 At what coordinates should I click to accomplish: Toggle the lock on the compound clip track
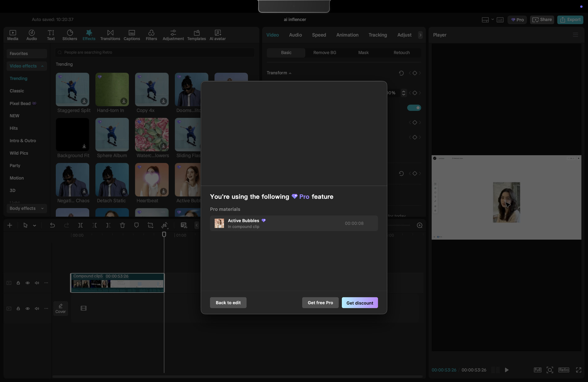point(18,283)
